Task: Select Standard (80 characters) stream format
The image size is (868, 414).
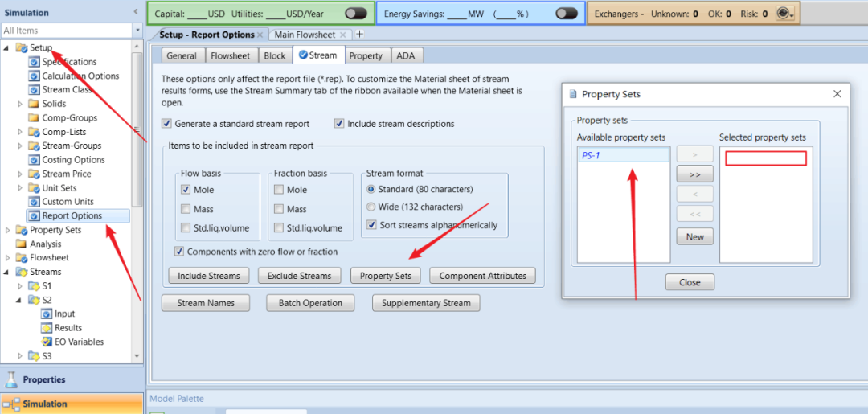Action: point(371,189)
